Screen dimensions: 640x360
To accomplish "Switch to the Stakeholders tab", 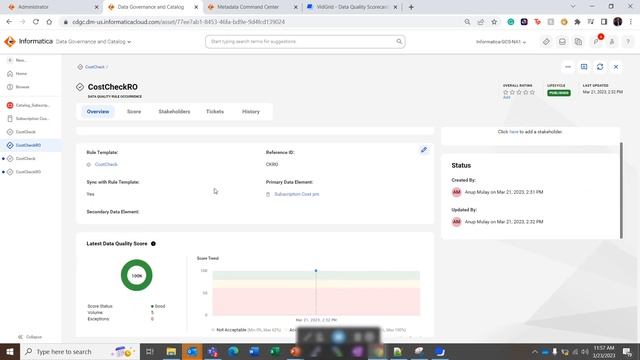I will coord(174,111).
